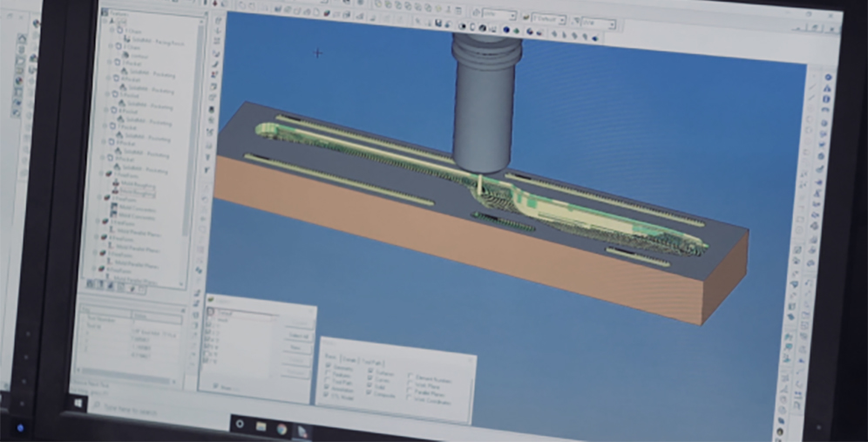Enable the Element Number checkbox

click(x=410, y=376)
